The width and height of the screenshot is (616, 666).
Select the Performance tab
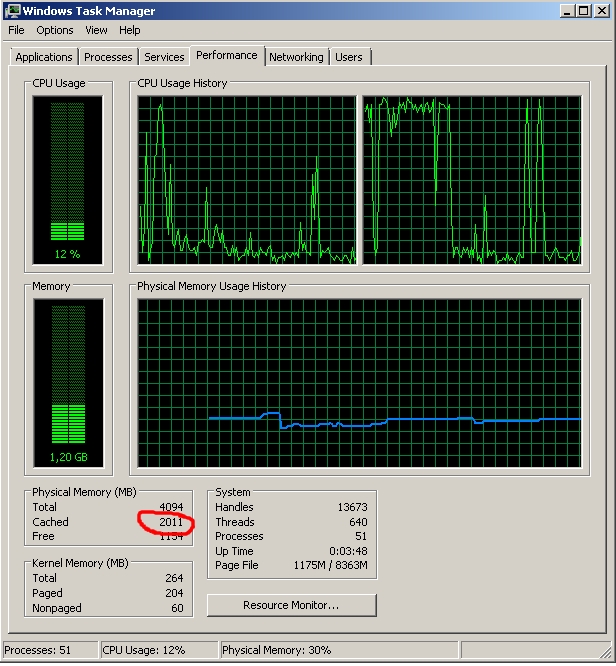[x=227, y=56]
